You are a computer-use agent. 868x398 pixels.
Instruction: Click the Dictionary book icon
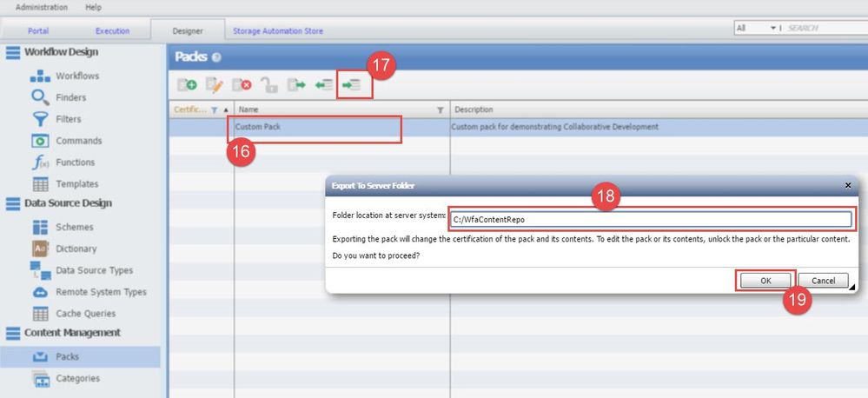click(x=41, y=249)
